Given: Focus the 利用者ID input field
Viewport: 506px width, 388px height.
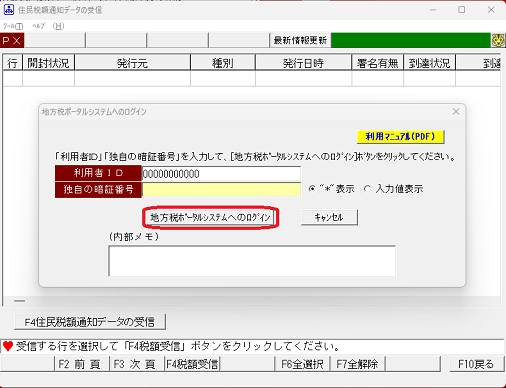Looking at the screenshot, I should click(221, 174).
